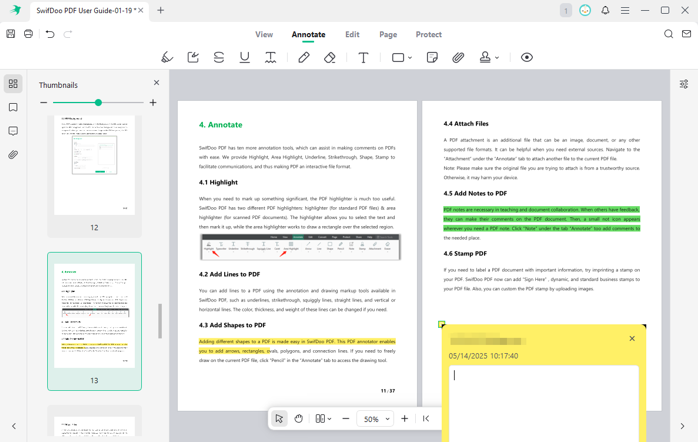
Task: Click the Attachment paperclip tool
Action: pyautogui.click(x=458, y=57)
